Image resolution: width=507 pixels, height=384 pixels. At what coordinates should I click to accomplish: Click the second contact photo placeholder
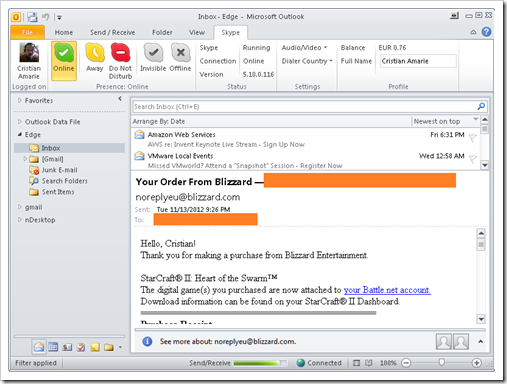click(x=461, y=341)
